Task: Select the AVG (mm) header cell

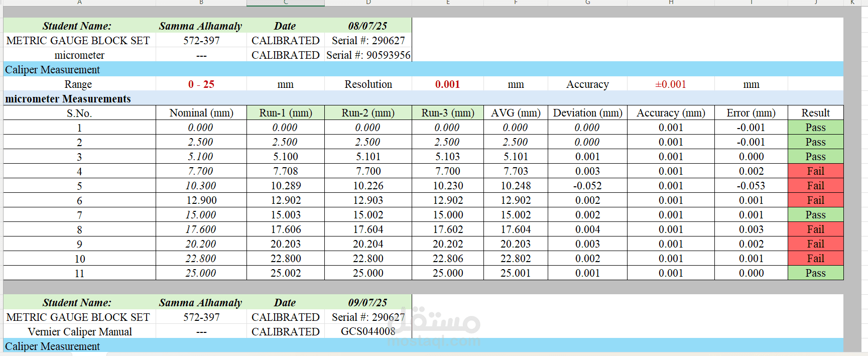Action: [x=516, y=113]
